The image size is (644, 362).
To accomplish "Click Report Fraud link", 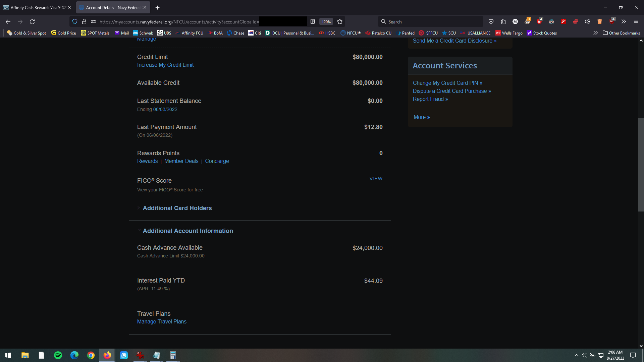I will coord(430,99).
